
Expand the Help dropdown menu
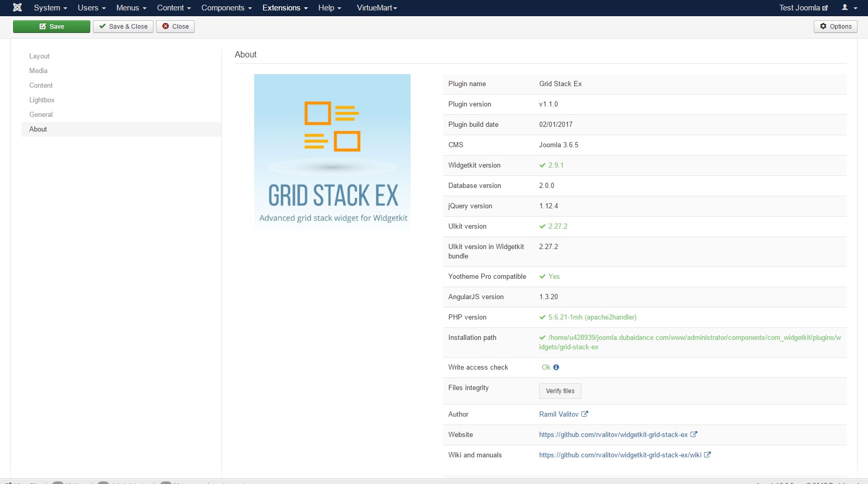coord(330,8)
